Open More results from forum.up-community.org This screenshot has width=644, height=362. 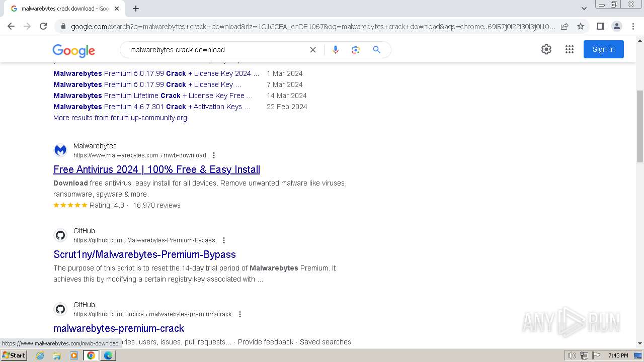click(x=120, y=118)
